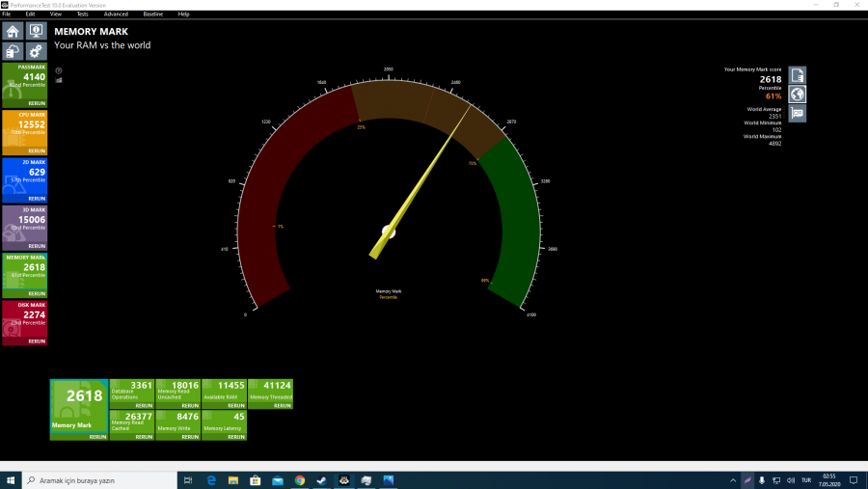Open the System Information monitor icon
Image resolution: width=868 pixels, height=489 pixels.
36,31
